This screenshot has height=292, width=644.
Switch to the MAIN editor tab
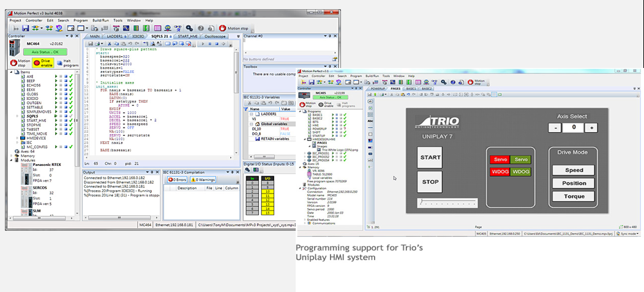coord(94,37)
